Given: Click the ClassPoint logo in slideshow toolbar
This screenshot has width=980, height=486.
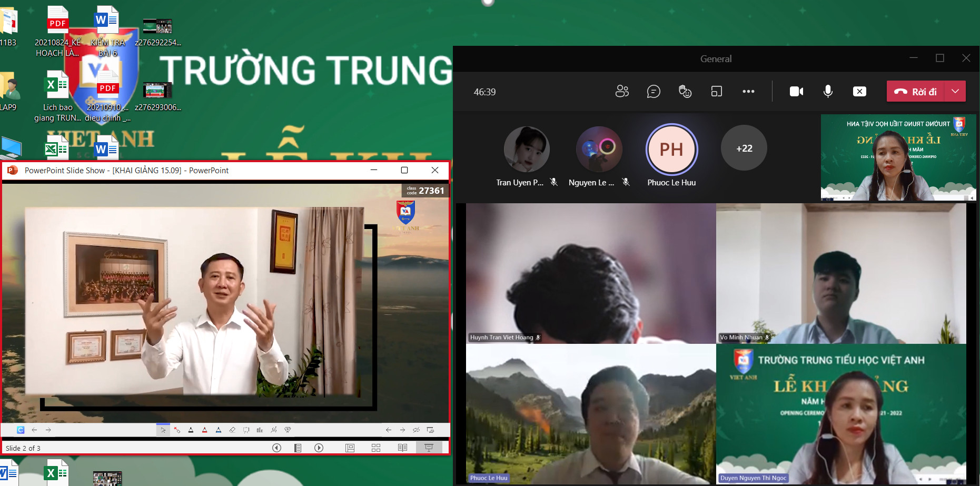Looking at the screenshot, I should tap(21, 430).
